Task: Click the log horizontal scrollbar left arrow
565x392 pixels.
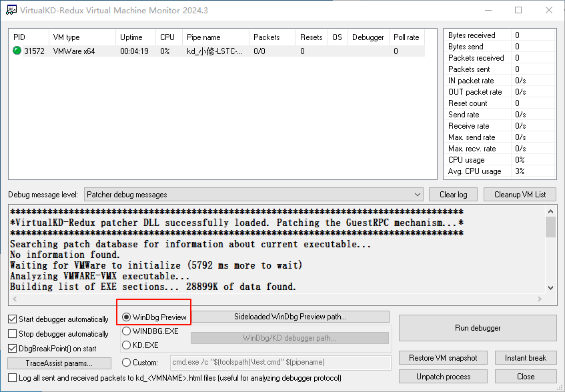Action: 15,299
